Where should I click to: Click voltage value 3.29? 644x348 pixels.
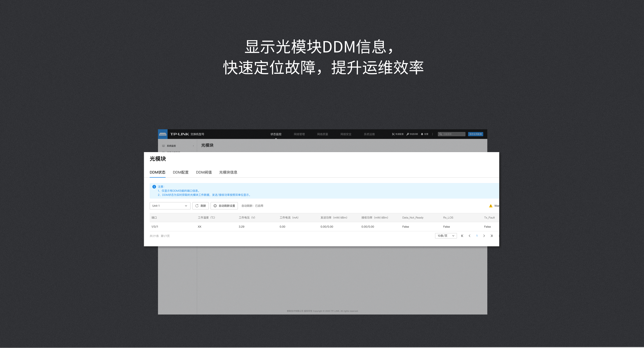tap(241, 227)
